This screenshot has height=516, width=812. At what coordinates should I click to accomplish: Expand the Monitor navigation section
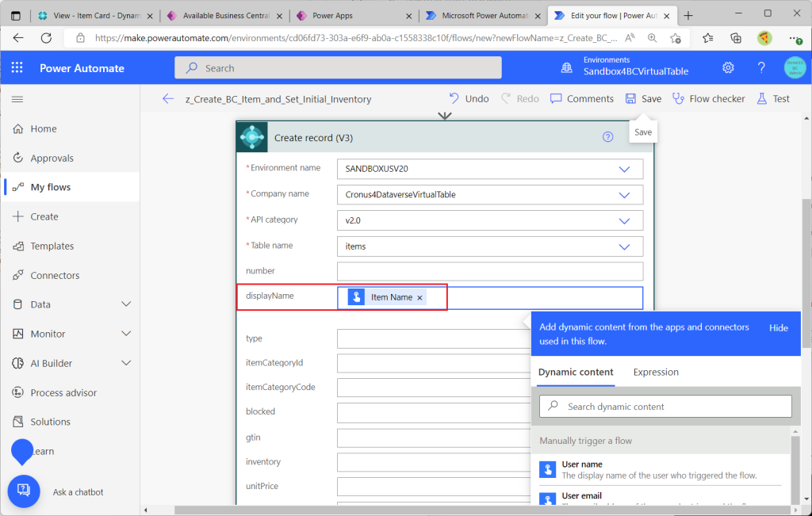coord(126,334)
